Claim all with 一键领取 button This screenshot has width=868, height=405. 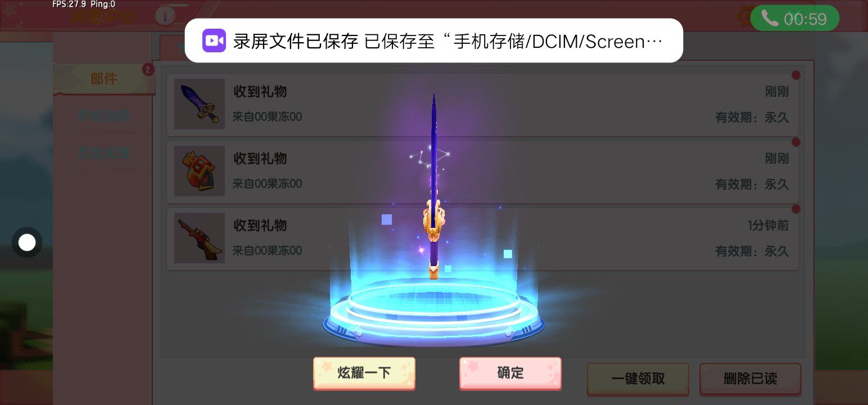click(x=638, y=379)
